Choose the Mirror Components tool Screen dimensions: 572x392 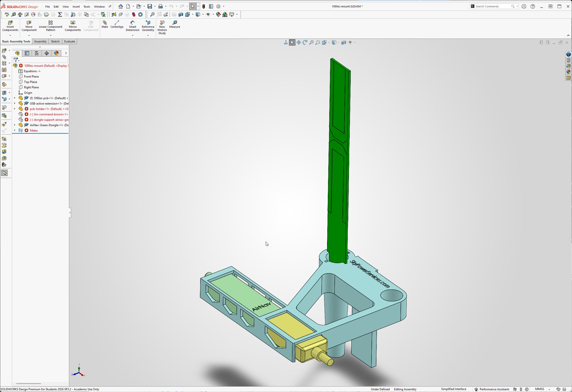[x=73, y=26]
